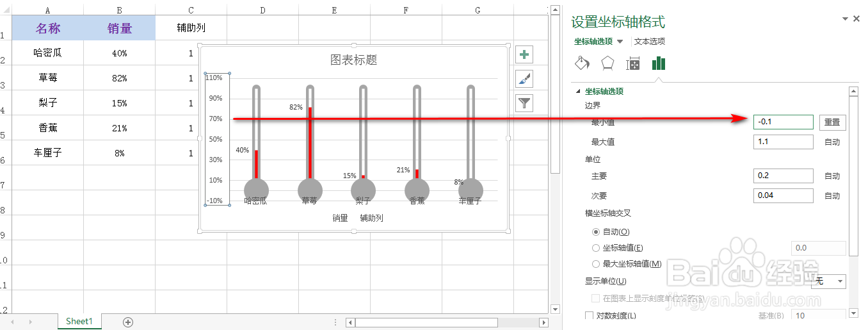This screenshot has height=330, width=868.
Task: Add a new sheet with plus icon
Action: click(x=128, y=322)
